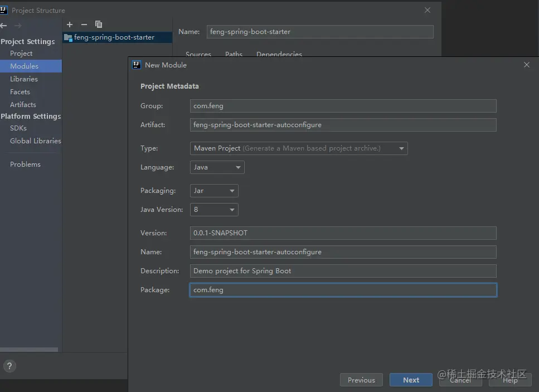Screen dimensions: 539x392
Task: Open the Project settings item
Action: (x=21, y=54)
